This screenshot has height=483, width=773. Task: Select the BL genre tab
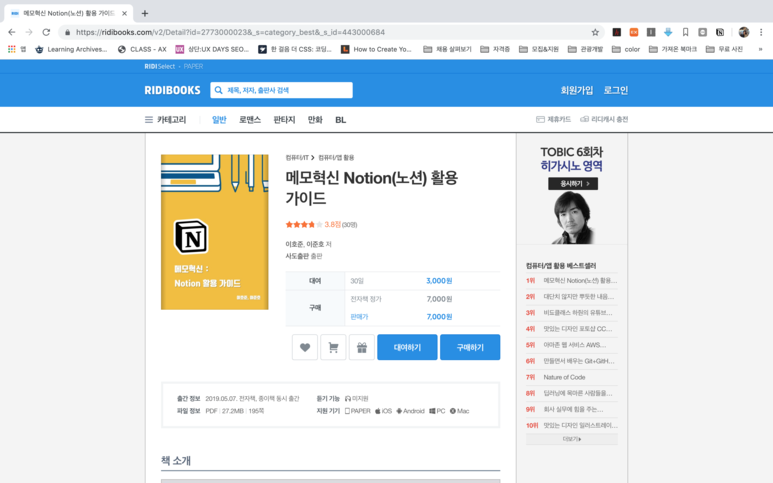click(x=341, y=120)
